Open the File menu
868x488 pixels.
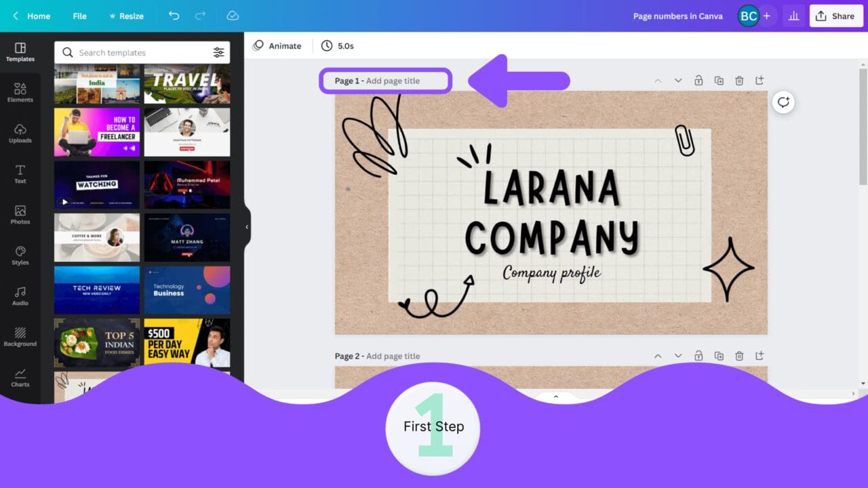pyautogui.click(x=79, y=16)
